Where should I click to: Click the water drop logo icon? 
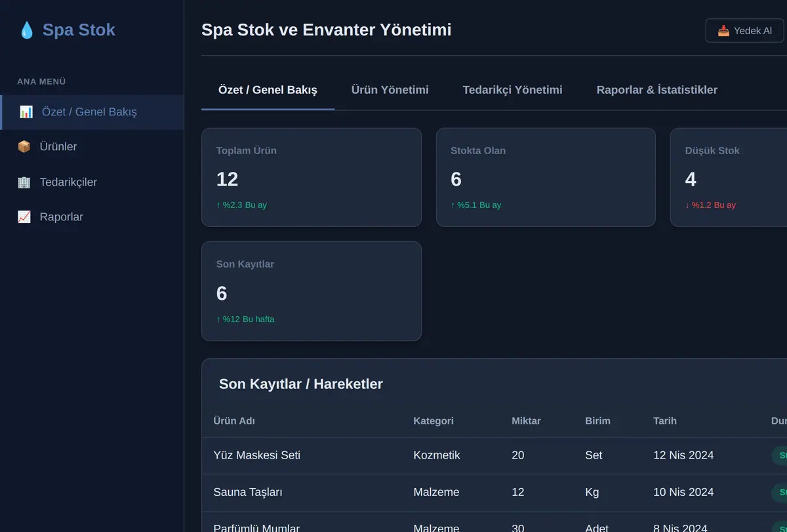pos(26,30)
